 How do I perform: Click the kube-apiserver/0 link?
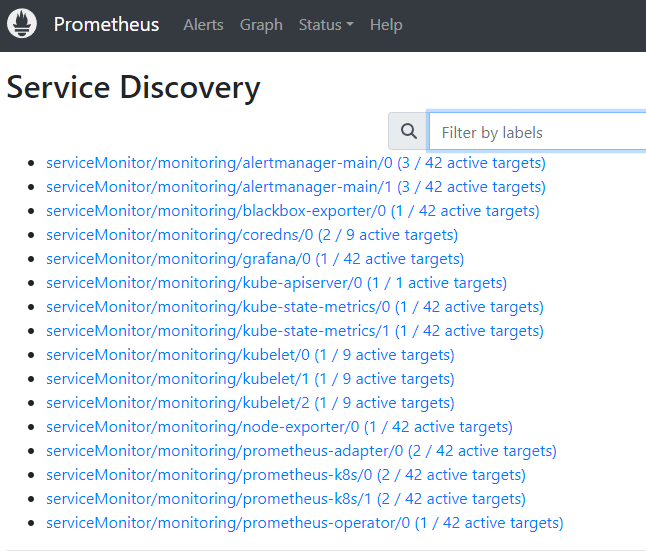[276, 283]
